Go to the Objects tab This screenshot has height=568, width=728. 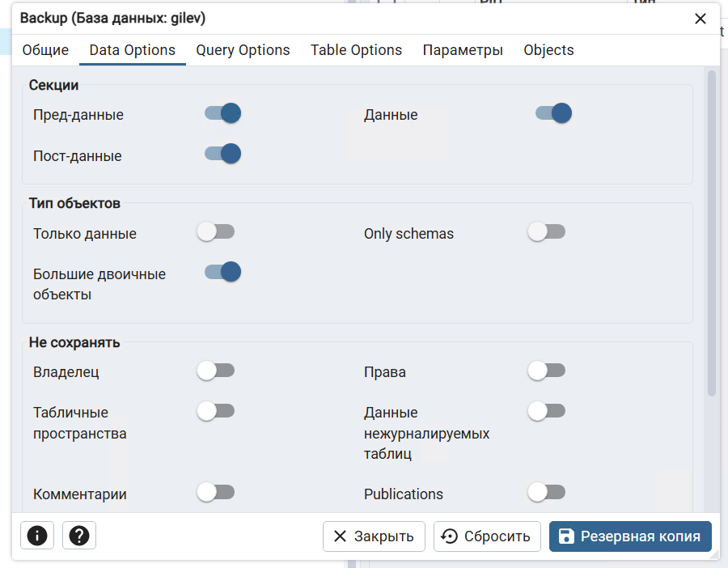point(548,50)
